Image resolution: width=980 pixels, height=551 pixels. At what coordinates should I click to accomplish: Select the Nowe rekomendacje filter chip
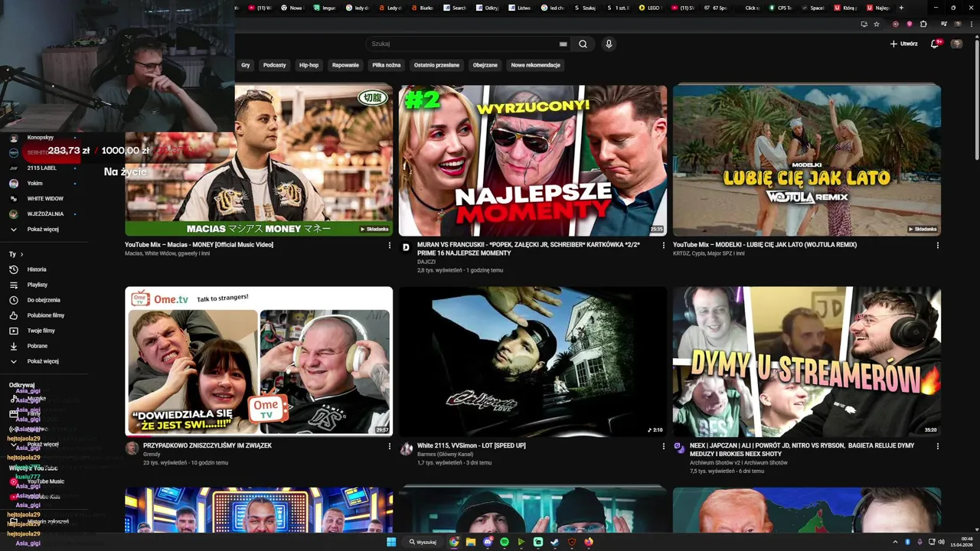pyautogui.click(x=536, y=65)
